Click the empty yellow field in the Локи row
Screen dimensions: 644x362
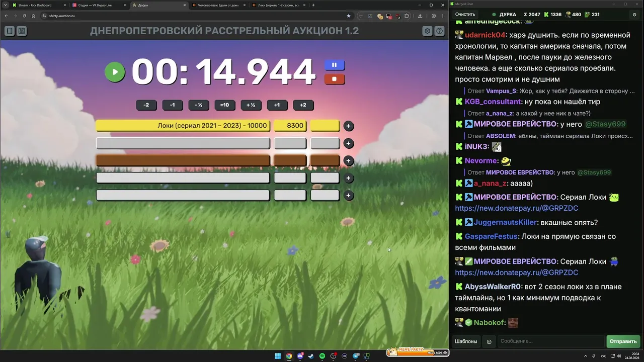[x=325, y=126]
